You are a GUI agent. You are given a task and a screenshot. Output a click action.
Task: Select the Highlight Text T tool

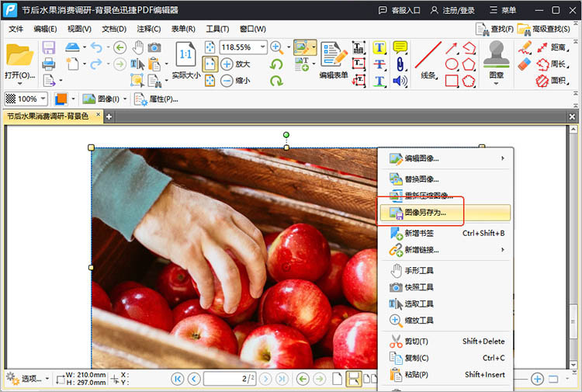pyautogui.click(x=379, y=47)
